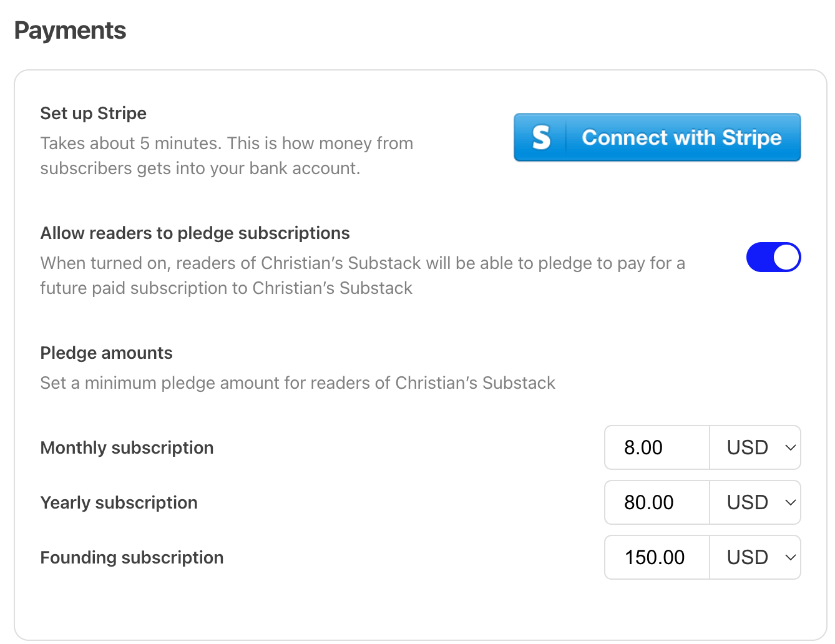Focus the Monthly subscription 8.00 amount field
This screenshot has height=644, width=835.
coord(657,447)
